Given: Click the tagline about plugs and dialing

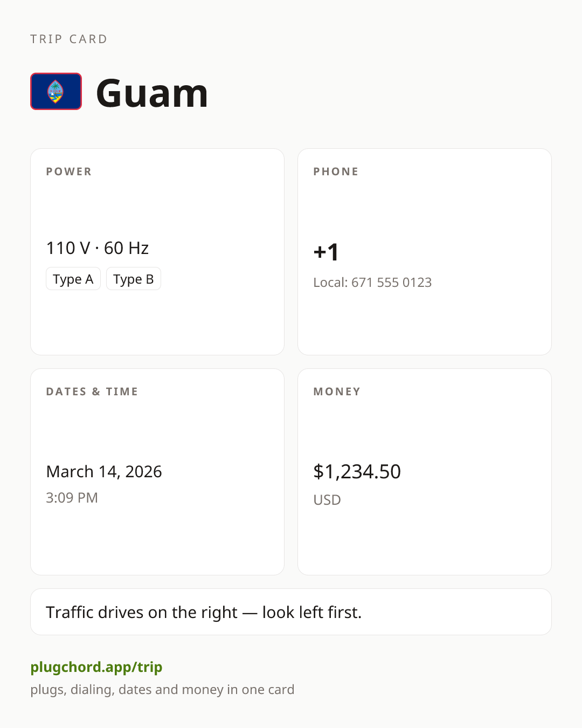Looking at the screenshot, I should tap(162, 690).
